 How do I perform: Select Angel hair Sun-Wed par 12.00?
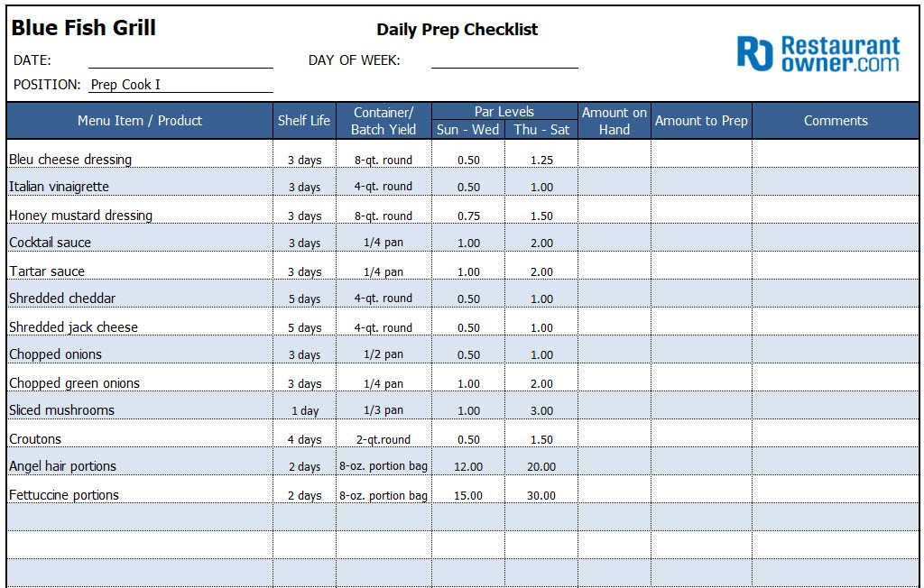(468, 462)
